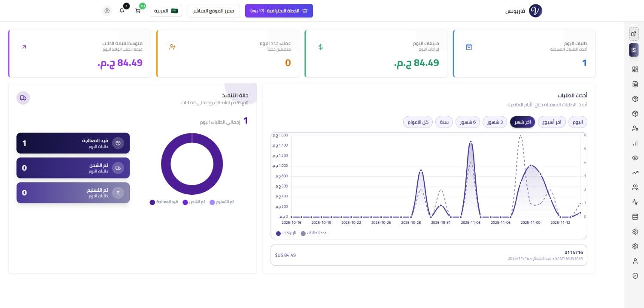Click the eye icon in the right sidebar
644x308 pixels.
[635, 157]
